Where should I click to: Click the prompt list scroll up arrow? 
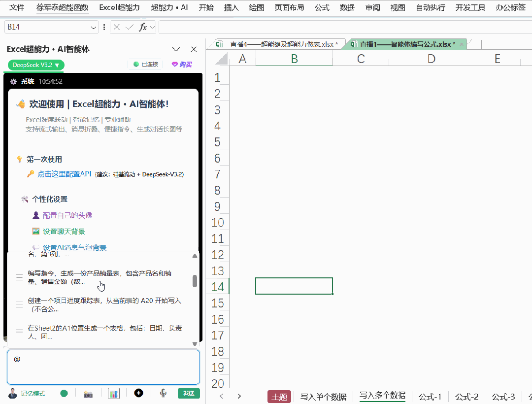pos(195,256)
